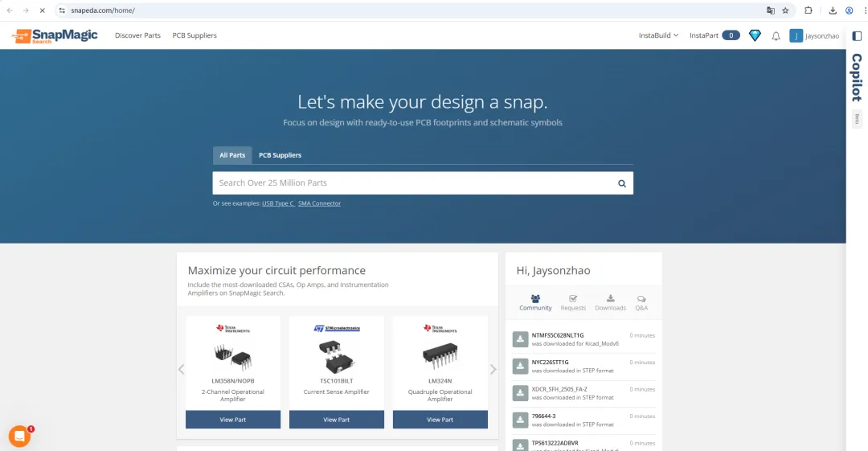This screenshot has width=868, height=451.
Task: Click the translate page icon
Action: click(x=770, y=10)
